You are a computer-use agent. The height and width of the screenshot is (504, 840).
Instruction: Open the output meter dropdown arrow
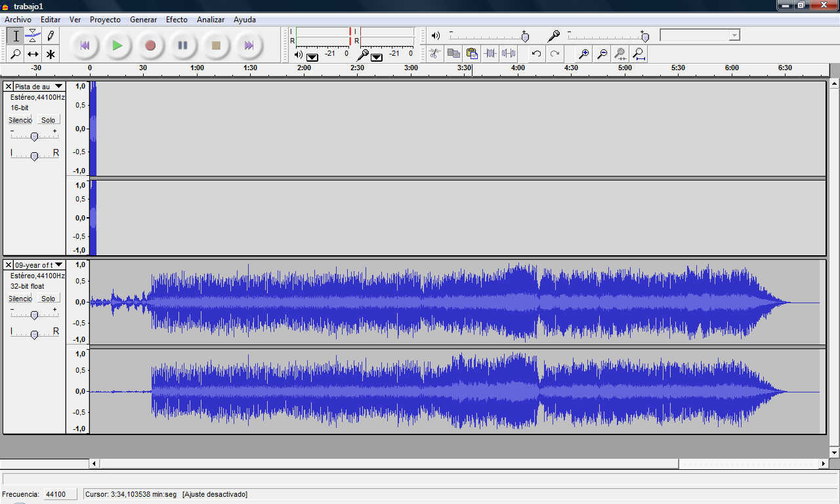[312, 57]
